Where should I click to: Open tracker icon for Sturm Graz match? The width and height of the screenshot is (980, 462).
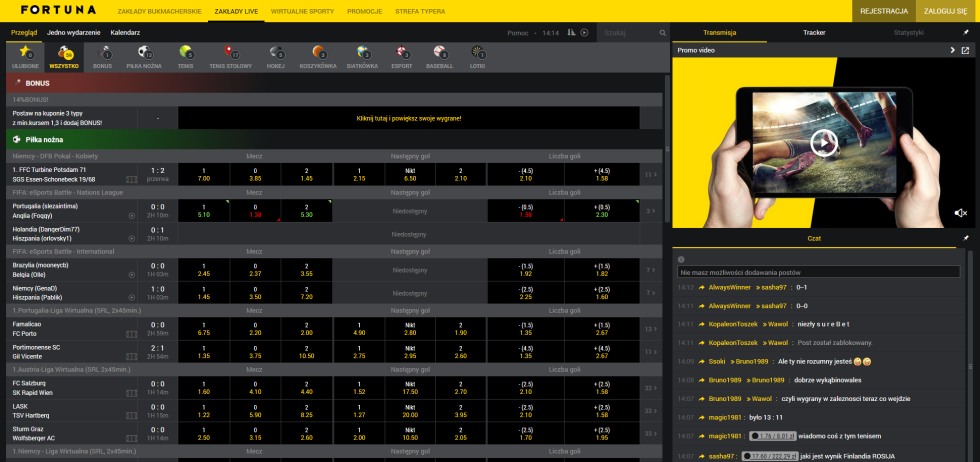pos(131,439)
